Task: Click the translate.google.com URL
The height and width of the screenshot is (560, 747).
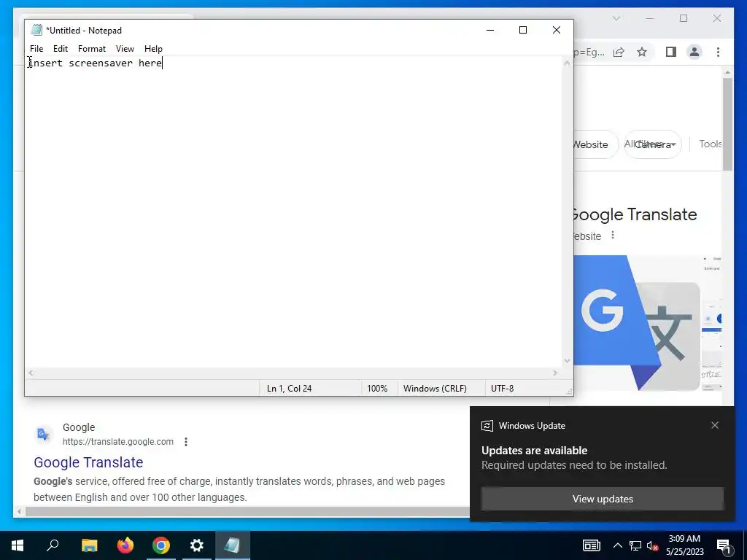Action: pyautogui.click(x=118, y=441)
